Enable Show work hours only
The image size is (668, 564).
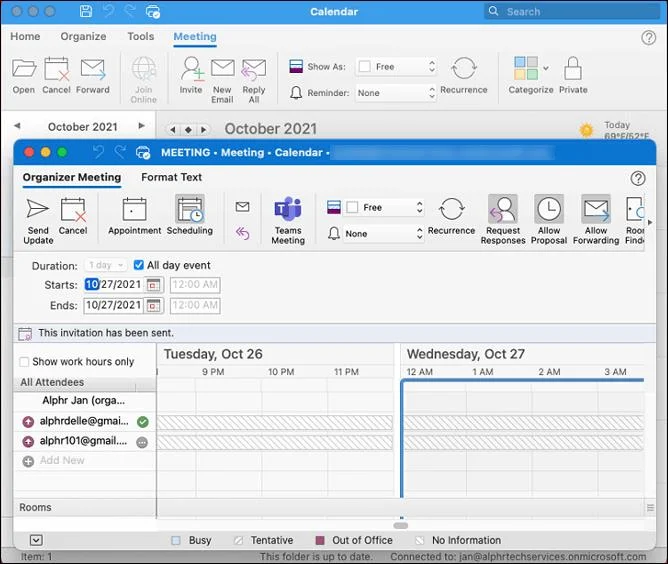24,362
